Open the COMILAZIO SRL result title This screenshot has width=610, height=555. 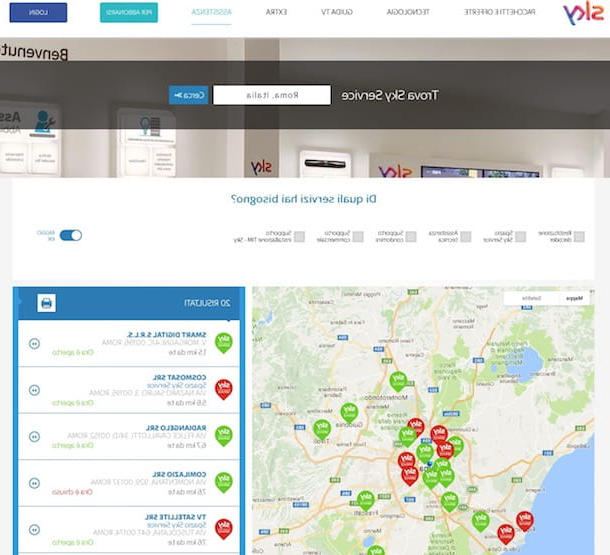pos(179,474)
